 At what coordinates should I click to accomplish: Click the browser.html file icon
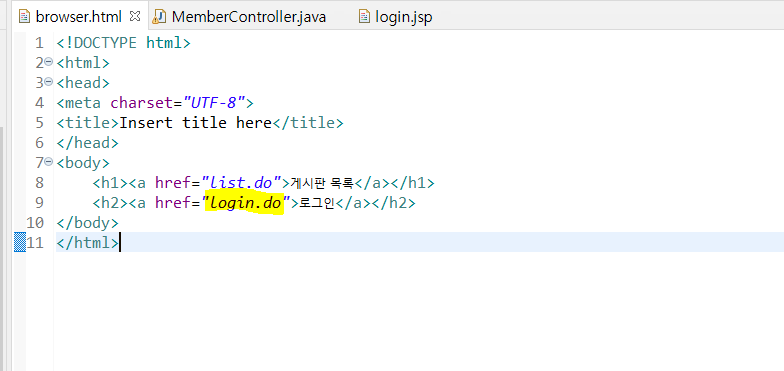[x=24, y=17]
